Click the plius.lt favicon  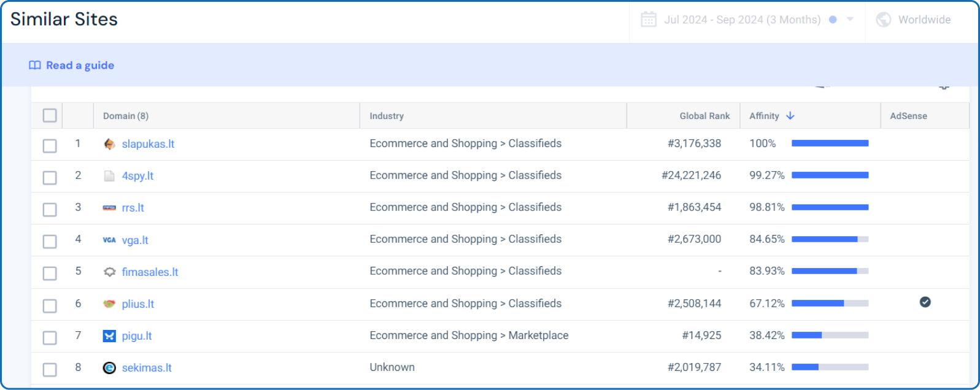click(109, 304)
